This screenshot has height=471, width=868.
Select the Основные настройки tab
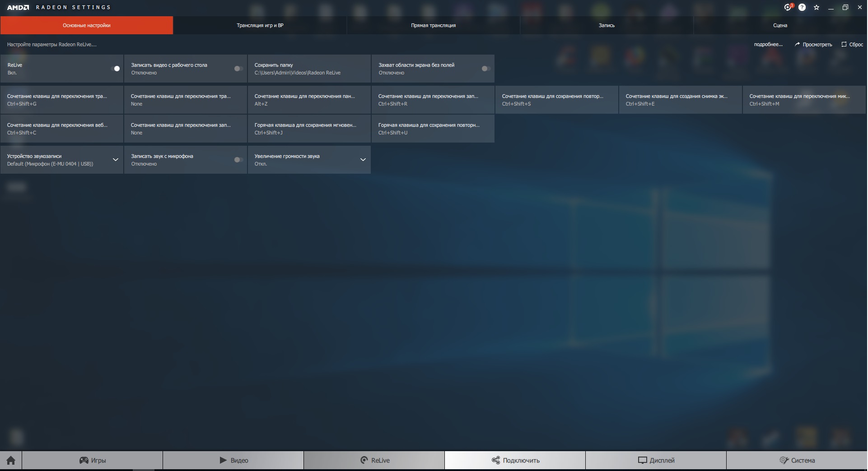(87, 25)
